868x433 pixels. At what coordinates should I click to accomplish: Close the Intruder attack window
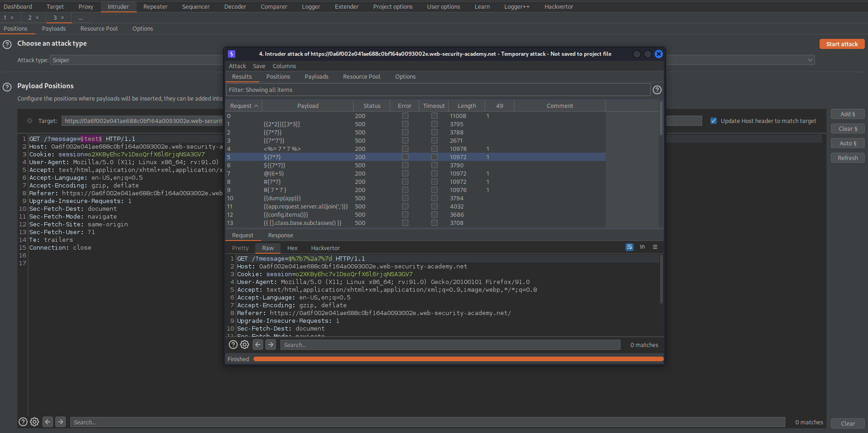point(659,54)
